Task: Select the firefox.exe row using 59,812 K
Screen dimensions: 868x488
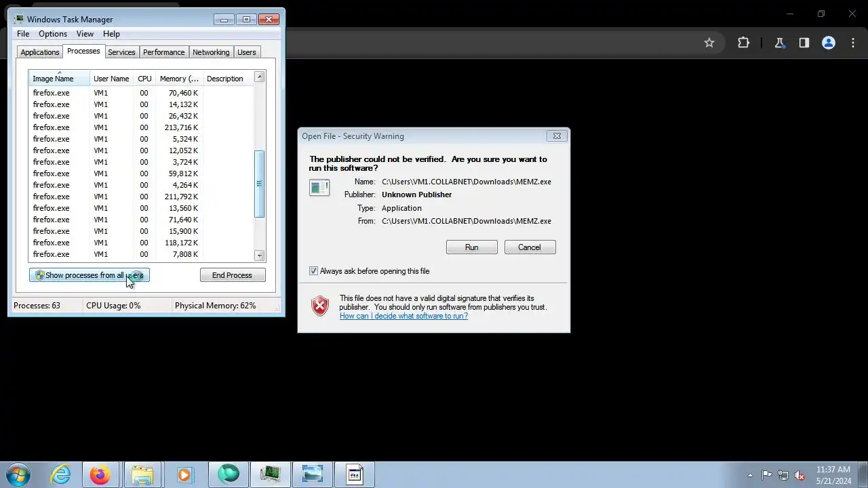Action: 141,174
